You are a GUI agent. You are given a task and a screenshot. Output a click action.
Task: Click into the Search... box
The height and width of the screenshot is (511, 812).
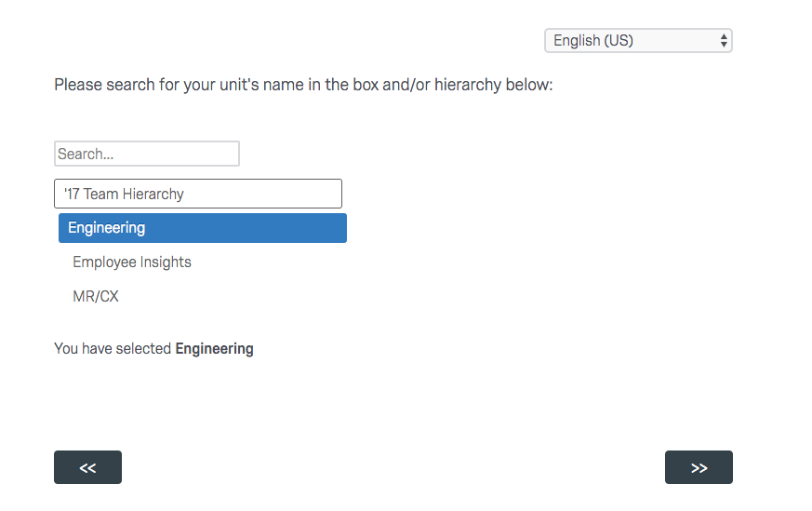pos(146,154)
